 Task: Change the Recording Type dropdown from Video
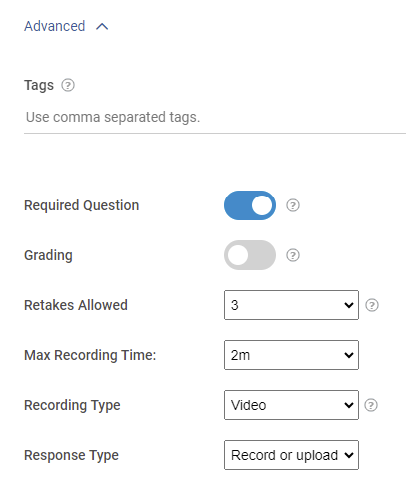(x=291, y=405)
